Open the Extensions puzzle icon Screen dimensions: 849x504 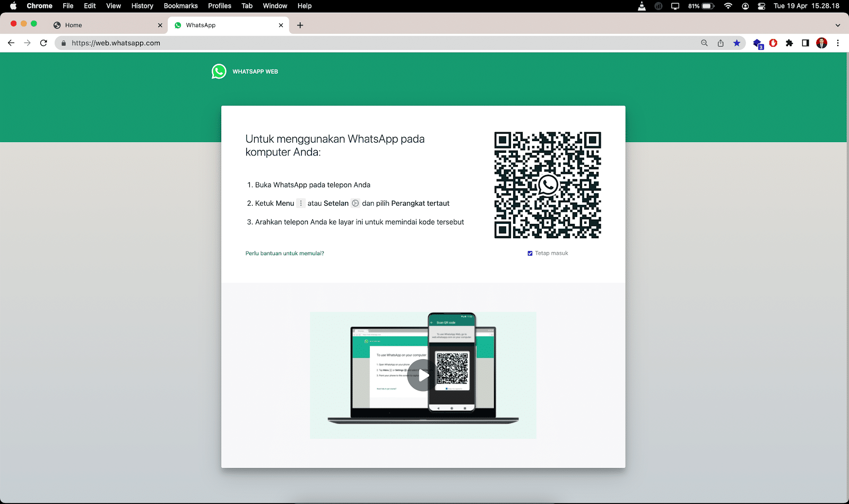click(x=790, y=43)
